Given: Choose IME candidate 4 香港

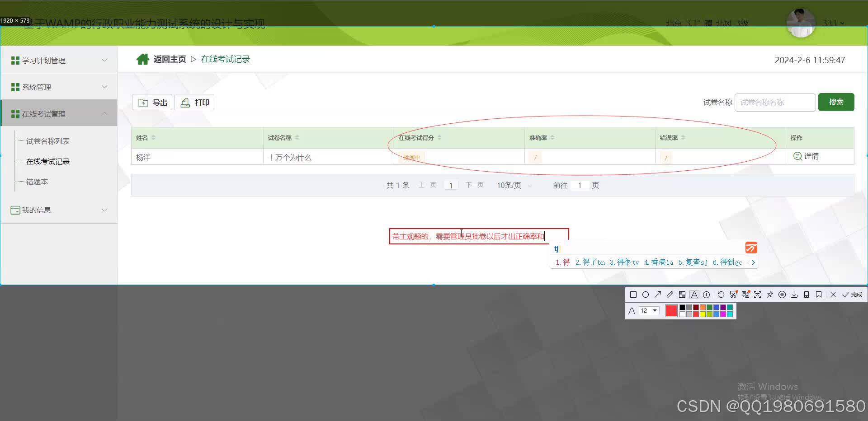Looking at the screenshot, I should pos(659,262).
